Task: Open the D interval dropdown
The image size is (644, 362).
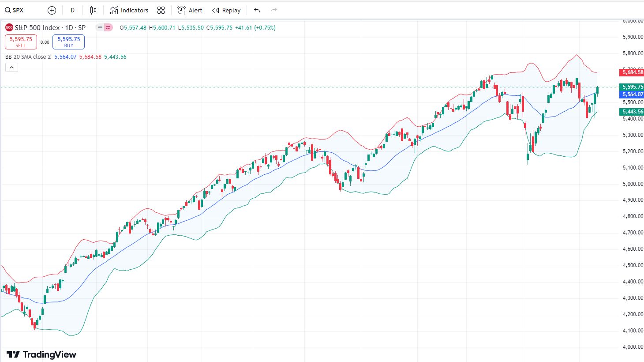Action: [x=73, y=10]
